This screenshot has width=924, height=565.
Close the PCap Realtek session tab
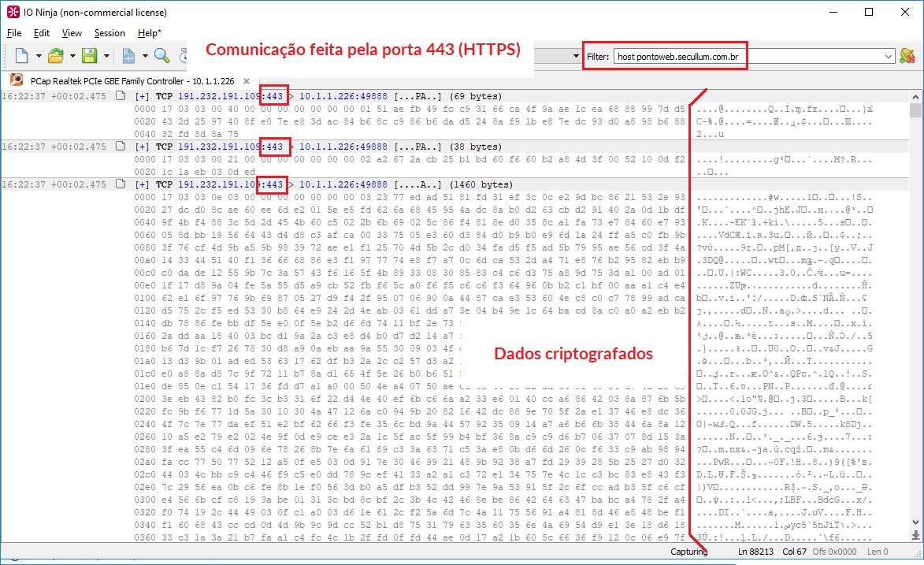tap(246, 81)
